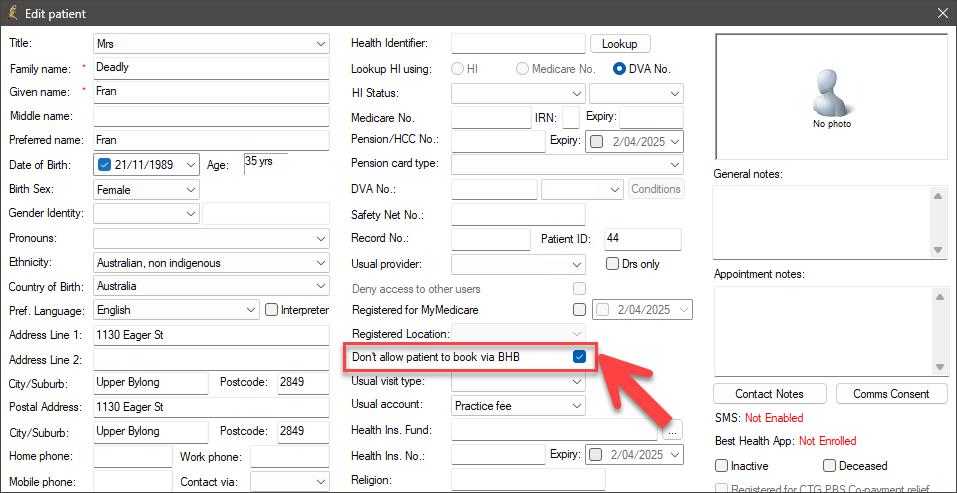Click General notes scroll up arrow

pyautogui.click(x=937, y=195)
